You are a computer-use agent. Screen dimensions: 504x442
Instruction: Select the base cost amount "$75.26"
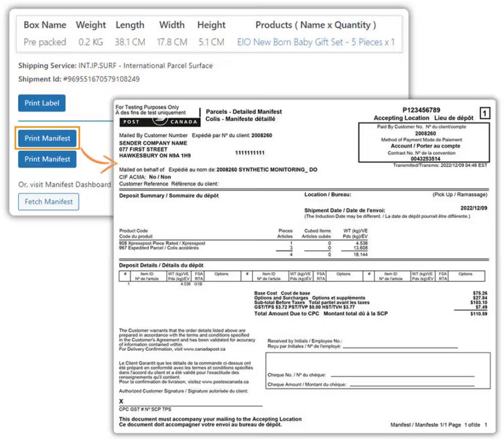480,293
